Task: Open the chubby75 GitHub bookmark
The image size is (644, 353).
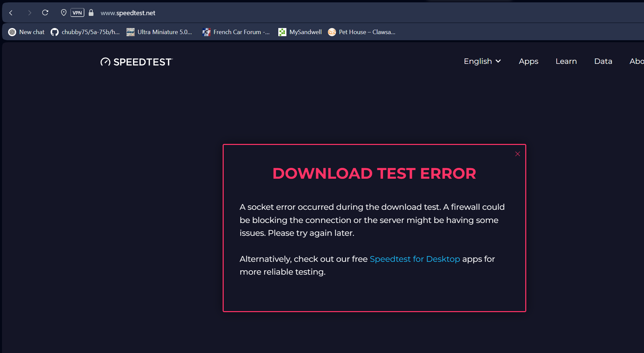Action: click(85, 32)
